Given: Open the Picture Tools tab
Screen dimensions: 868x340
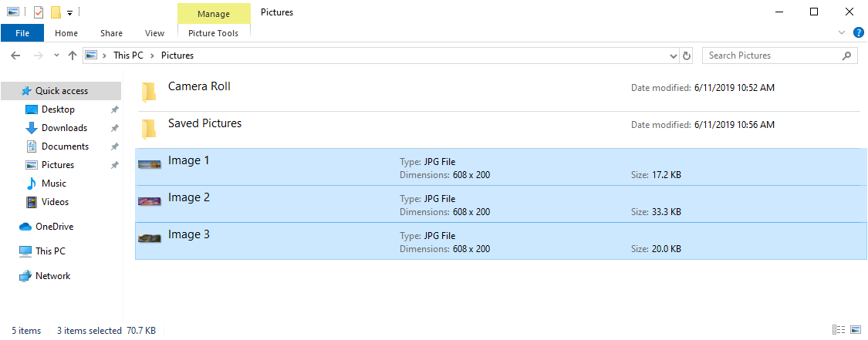Looking at the screenshot, I should (x=213, y=33).
